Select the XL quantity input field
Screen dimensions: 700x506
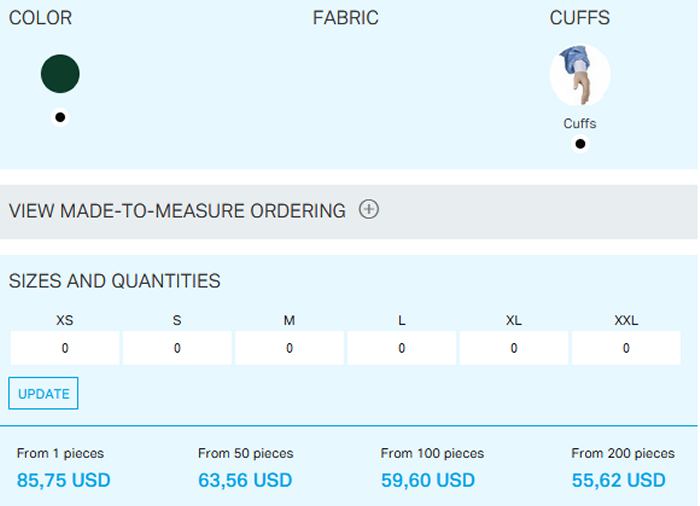pos(514,349)
